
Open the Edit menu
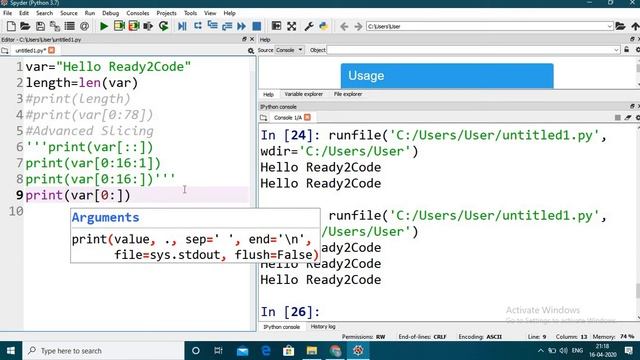[24, 13]
